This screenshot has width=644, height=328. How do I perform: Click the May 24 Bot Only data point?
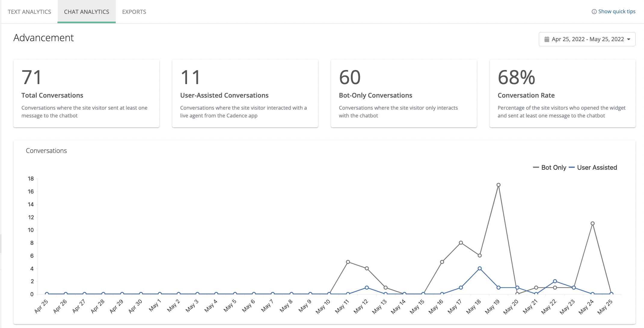point(593,223)
